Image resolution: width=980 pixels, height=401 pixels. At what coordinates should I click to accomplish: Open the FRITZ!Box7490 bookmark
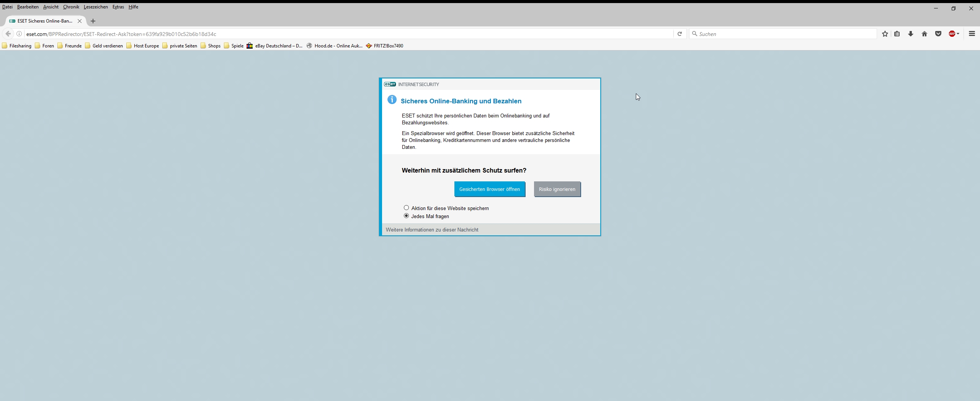[x=384, y=46]
